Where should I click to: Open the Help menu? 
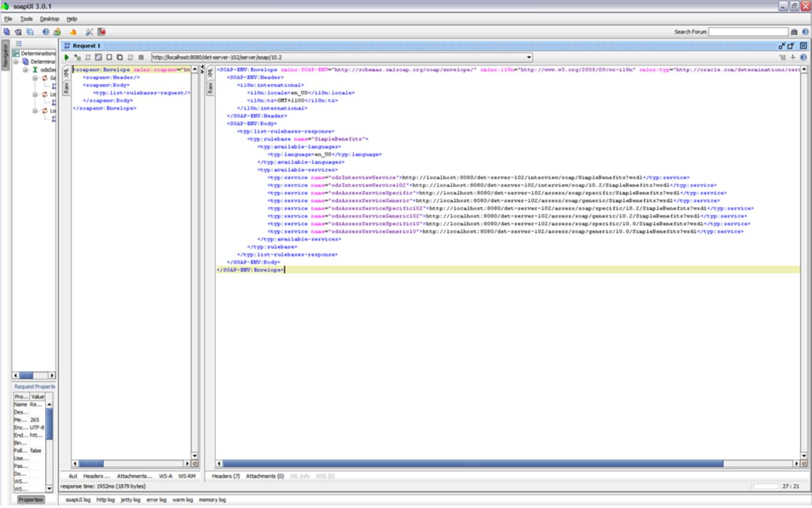[72, 19]
